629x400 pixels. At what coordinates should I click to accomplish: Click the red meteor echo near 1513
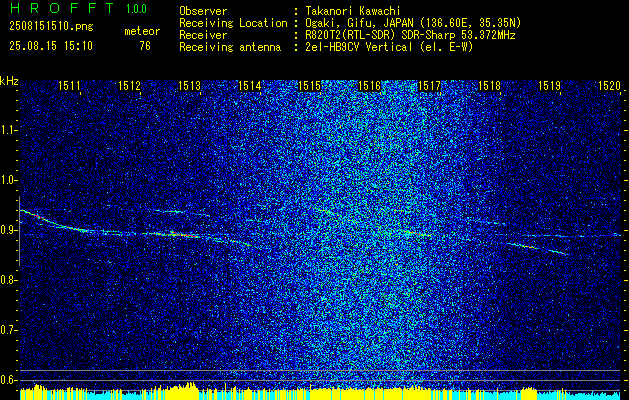[185, 235]
